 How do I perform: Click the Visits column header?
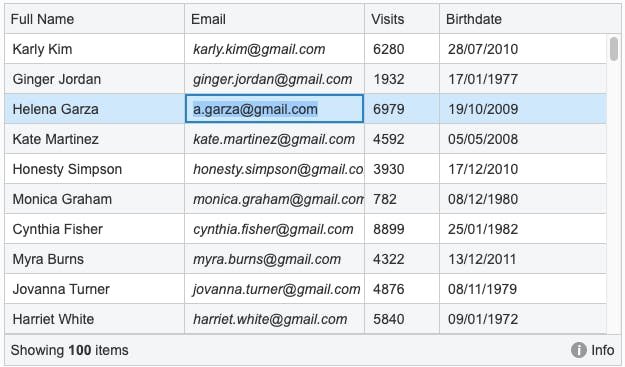(x=402, y=19)
